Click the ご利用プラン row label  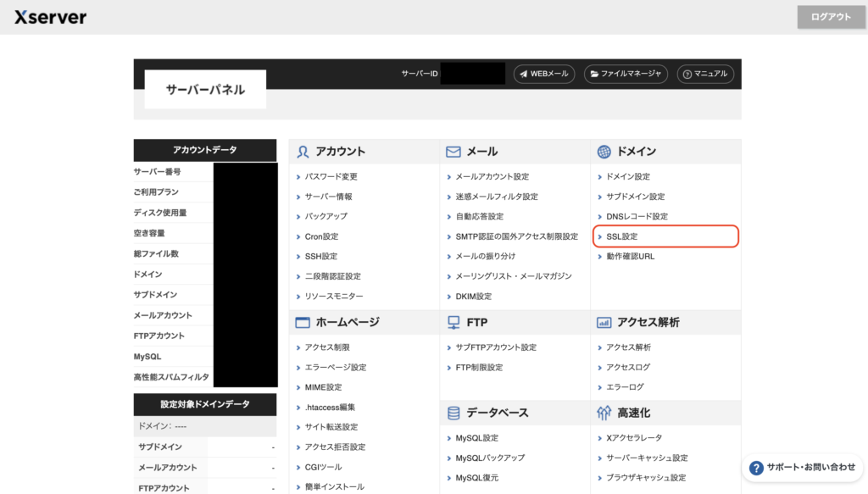[x=156, y=192]
